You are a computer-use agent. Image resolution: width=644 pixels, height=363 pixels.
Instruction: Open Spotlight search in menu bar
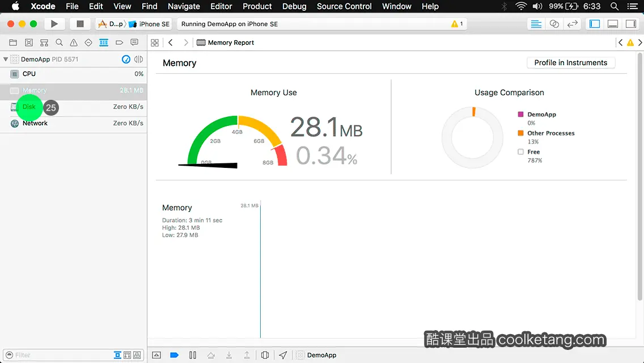click(x=615, y=6)
